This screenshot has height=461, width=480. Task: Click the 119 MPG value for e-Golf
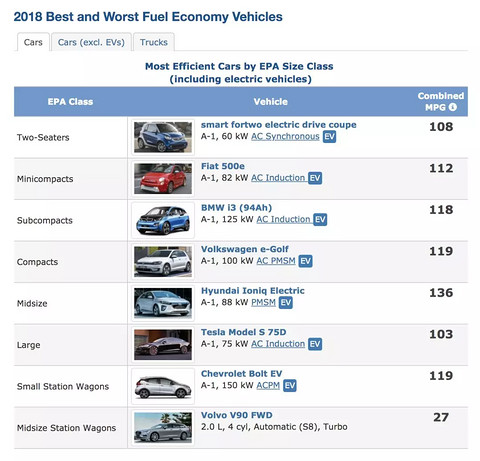[x=441, y=251]
